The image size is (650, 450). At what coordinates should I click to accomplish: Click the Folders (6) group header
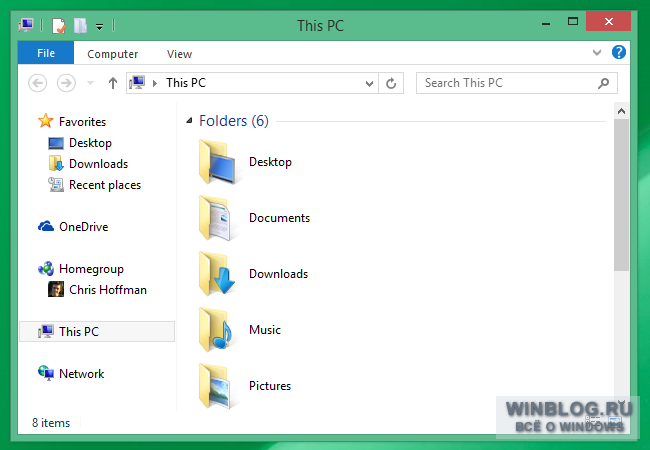click(x=234, y=121)
